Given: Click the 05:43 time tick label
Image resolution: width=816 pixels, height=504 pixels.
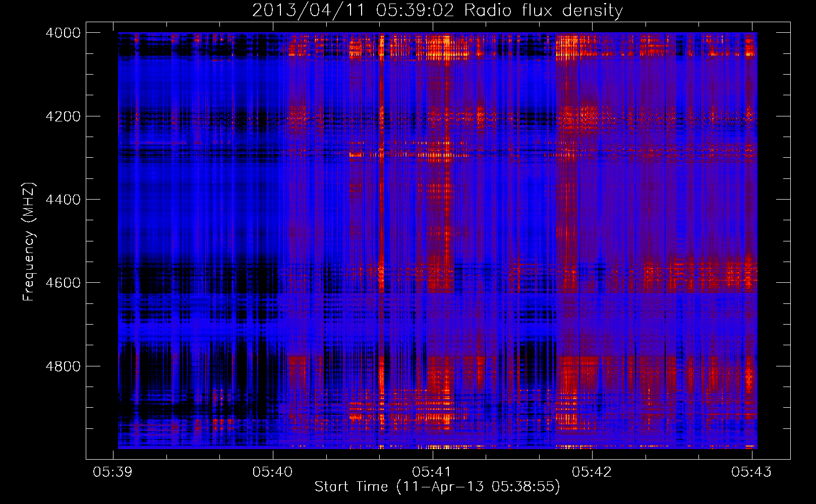Looking at the screenshot, I should point(751,472).
